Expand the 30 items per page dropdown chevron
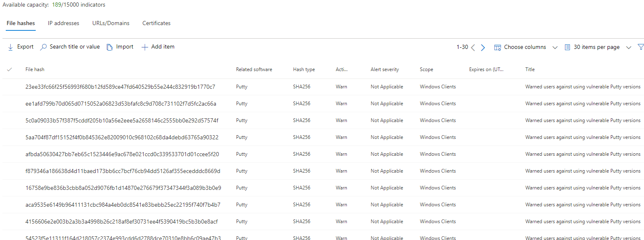This screenshot has width=644, height=240. click(x=628, y=48)
